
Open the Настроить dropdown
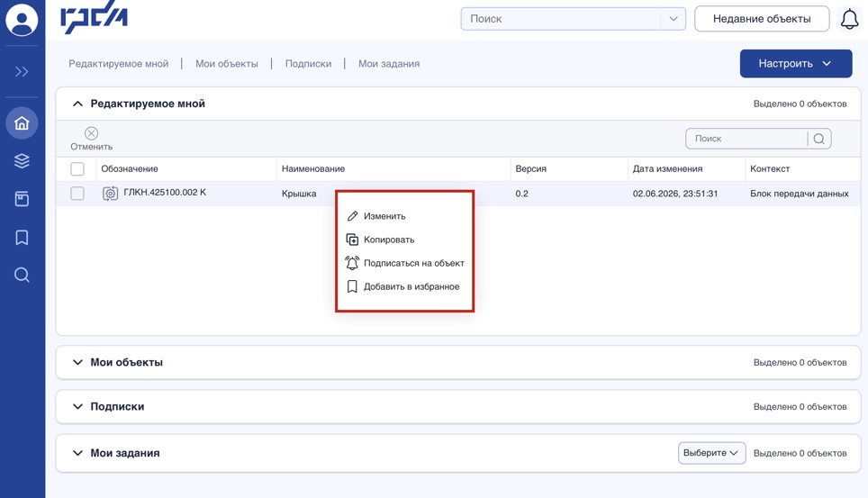click(795, 64)
